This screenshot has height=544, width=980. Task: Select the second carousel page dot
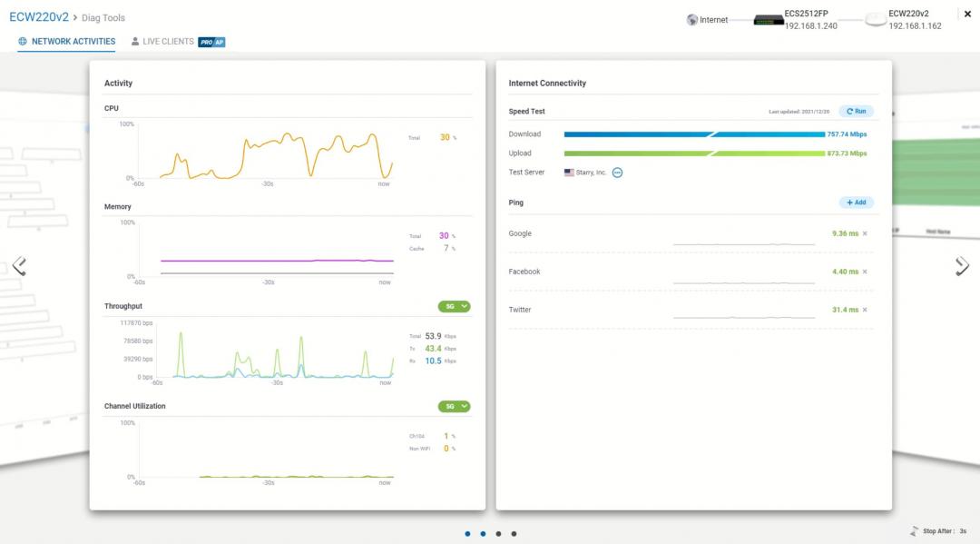[483, 533]
